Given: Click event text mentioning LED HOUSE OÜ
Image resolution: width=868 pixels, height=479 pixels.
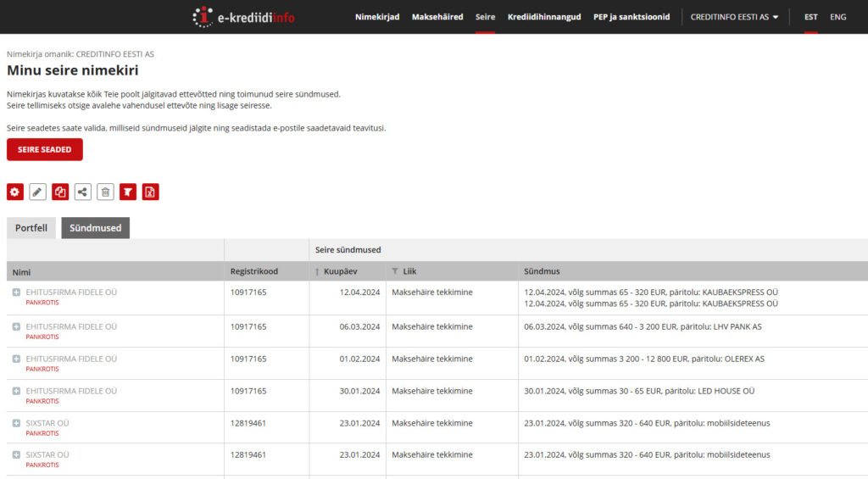Looking at the screenshot, I should click(639, 391).
